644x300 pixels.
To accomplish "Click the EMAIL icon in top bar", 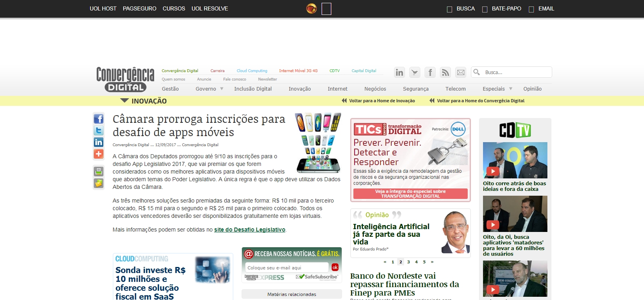I will point(531,9).
